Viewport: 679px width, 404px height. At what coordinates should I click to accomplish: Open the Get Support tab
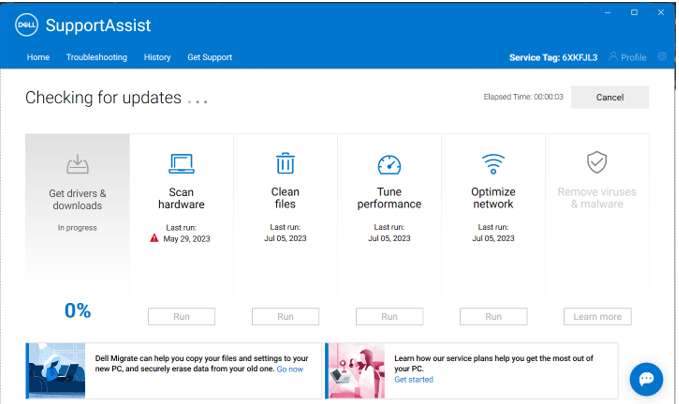[210, 57]
